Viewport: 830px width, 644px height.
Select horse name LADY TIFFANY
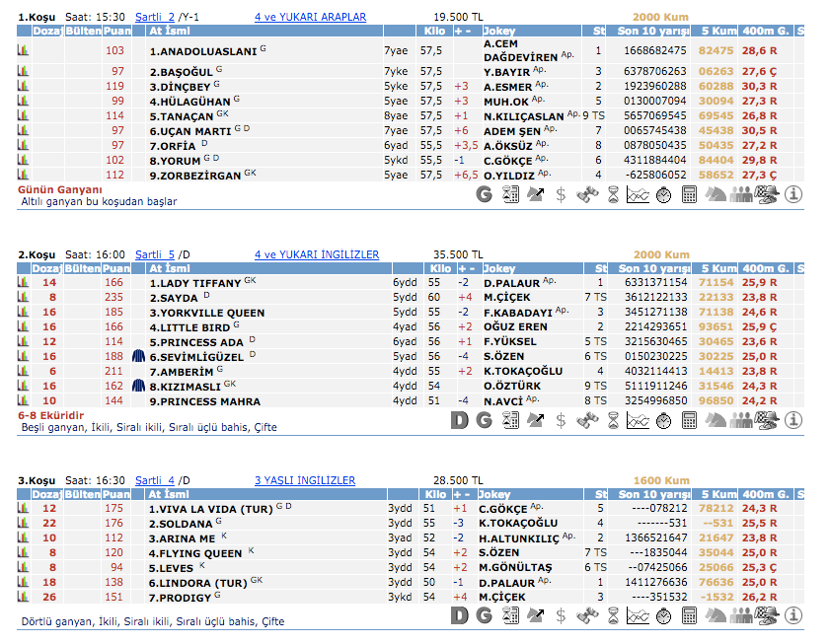tap(195, 283)
